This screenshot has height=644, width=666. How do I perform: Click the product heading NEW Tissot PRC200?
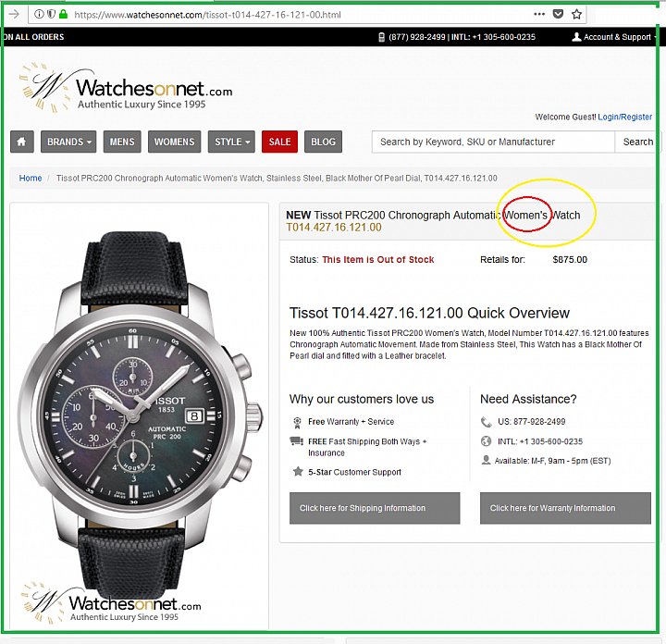click(x=433, y=216)
